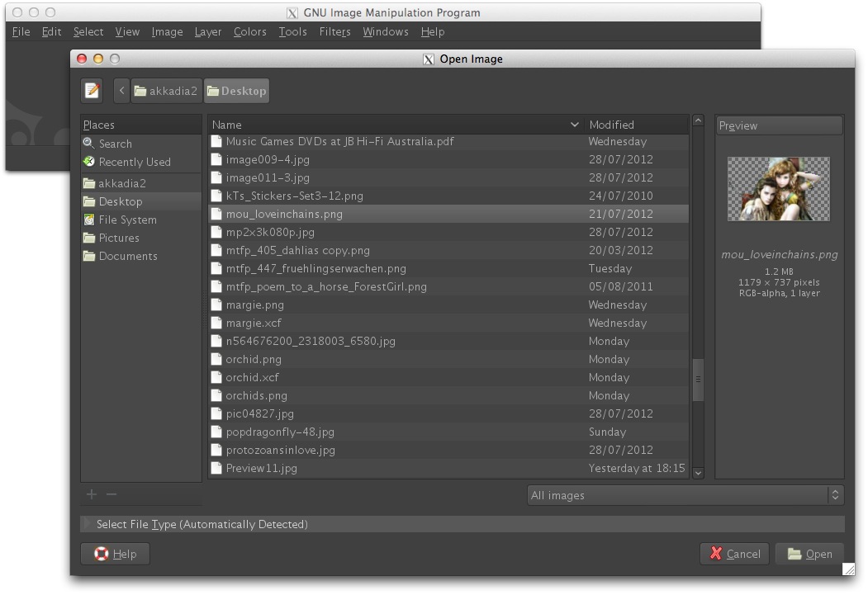
Task: Click the Help button in dialog
Action: tap(115, 554)
